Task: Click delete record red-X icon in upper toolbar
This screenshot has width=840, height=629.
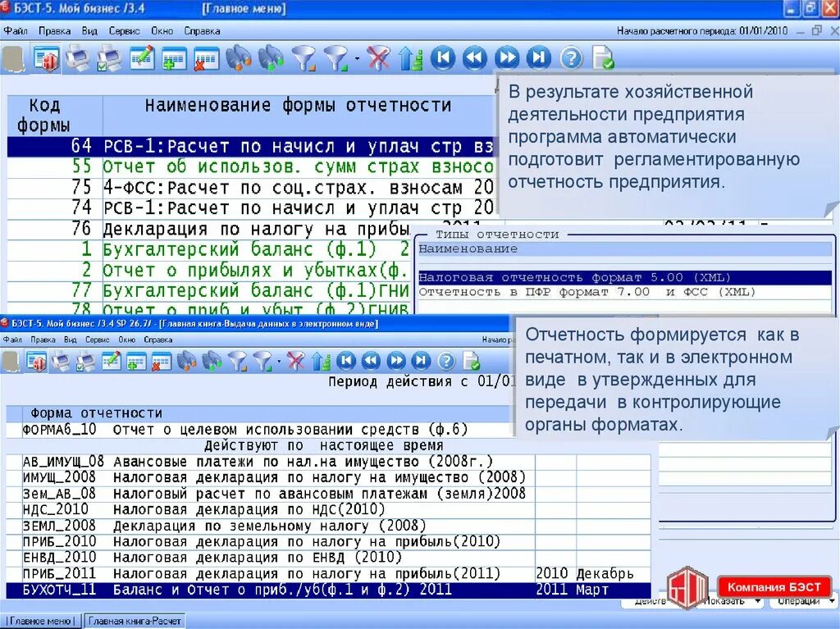Action: 206,58
